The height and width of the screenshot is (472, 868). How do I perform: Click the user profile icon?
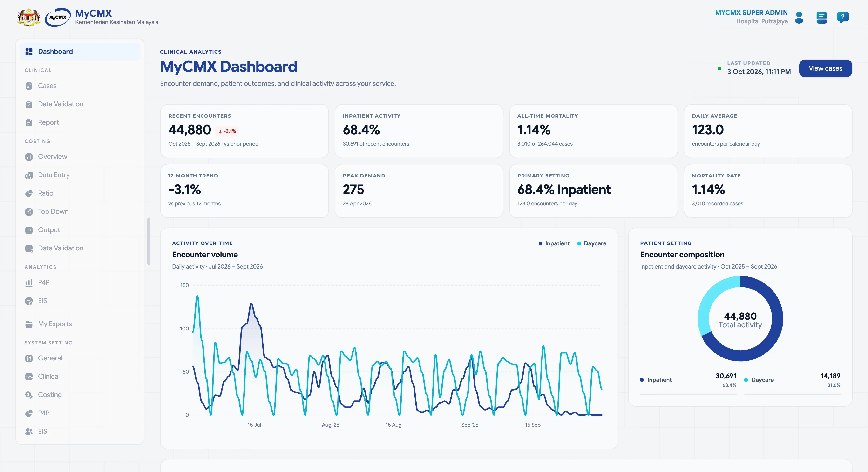point(799,17)
